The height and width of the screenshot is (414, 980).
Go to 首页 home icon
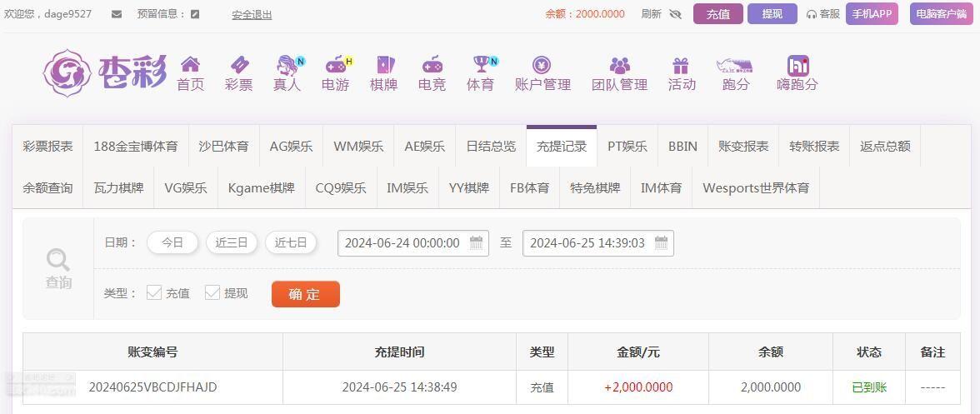(x=190, y=64)
